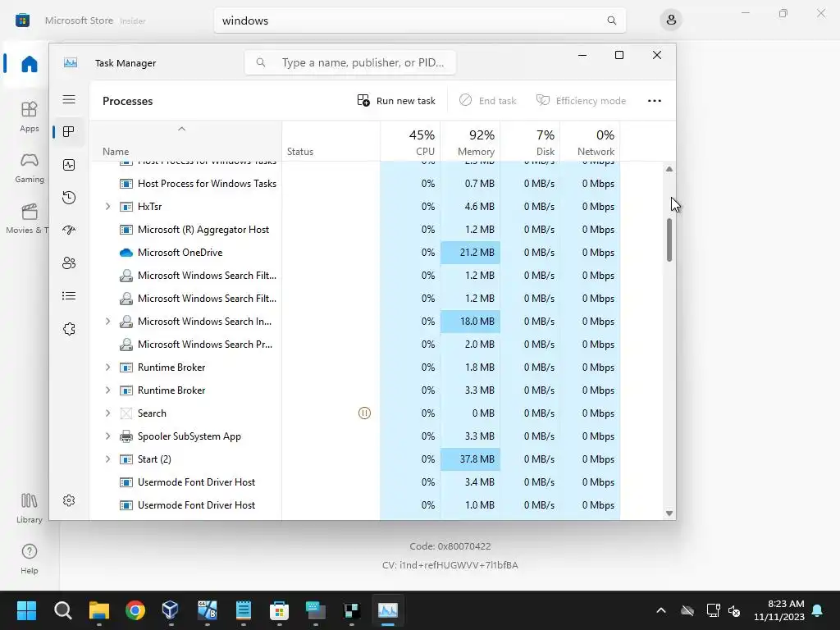Open the more options ellipsis menu
The image size is (840, 630).
click(654, 101)
